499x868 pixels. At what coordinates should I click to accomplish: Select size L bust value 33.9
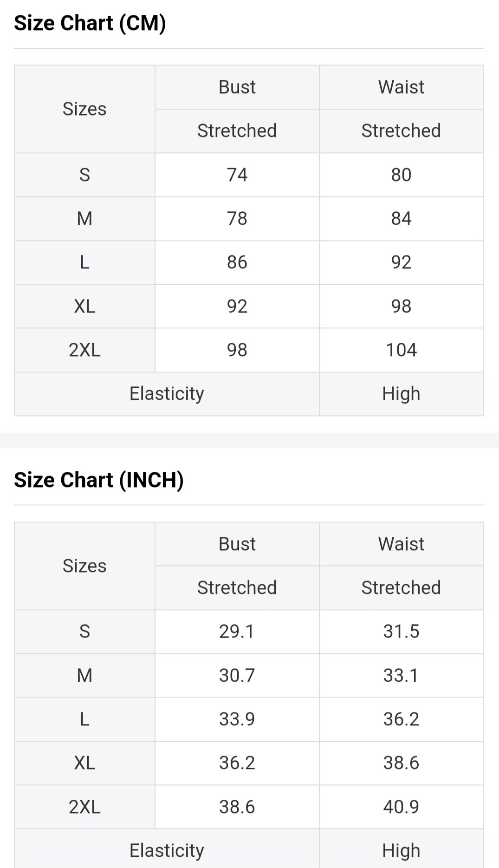237,719
